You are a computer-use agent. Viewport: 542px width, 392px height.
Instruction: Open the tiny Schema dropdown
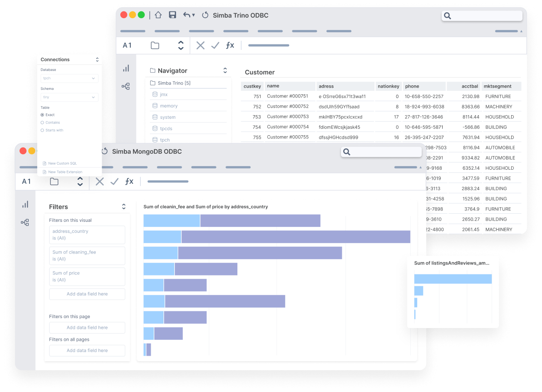point(69,97)
